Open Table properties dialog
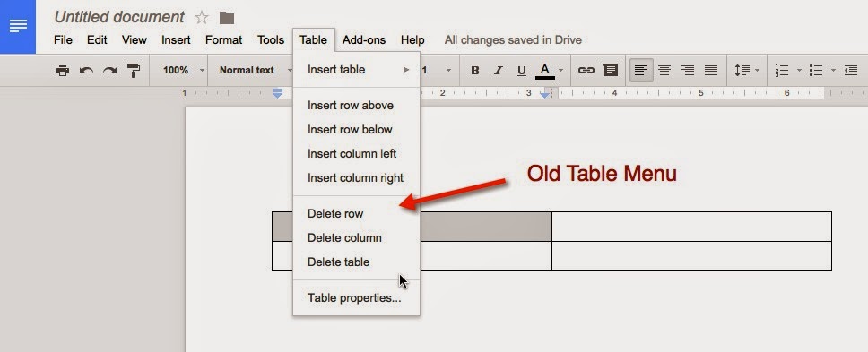This screenshot has height=352, width=868. pyautogui.click(x=357, y=297)
